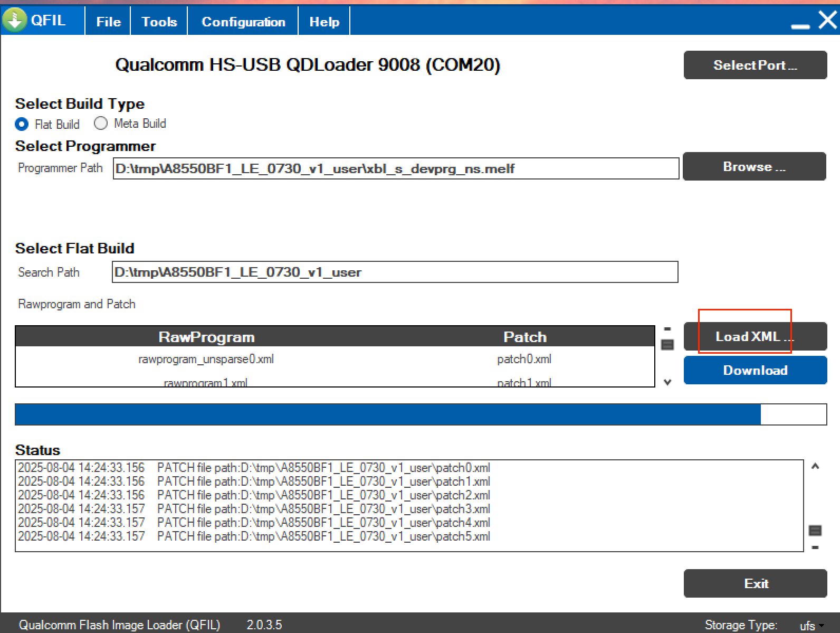Click into the Programmer Path field

click(x=396, y=168)
